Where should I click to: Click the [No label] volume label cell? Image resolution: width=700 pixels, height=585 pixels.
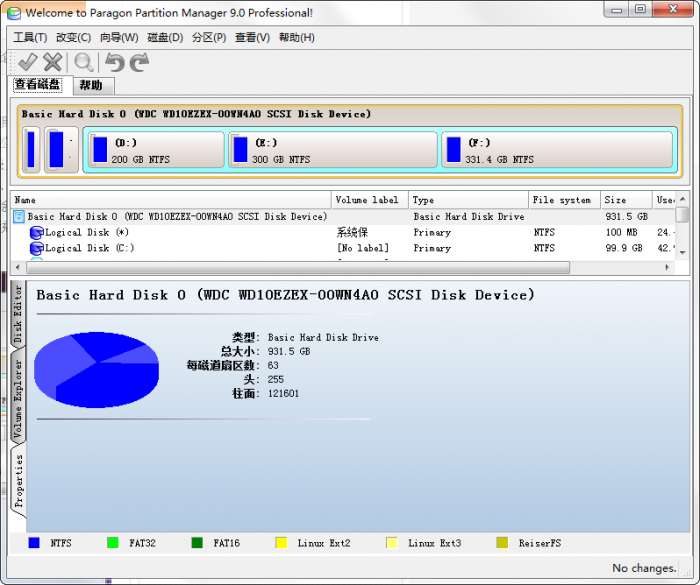pyautogui.click(x=363, y=248)
